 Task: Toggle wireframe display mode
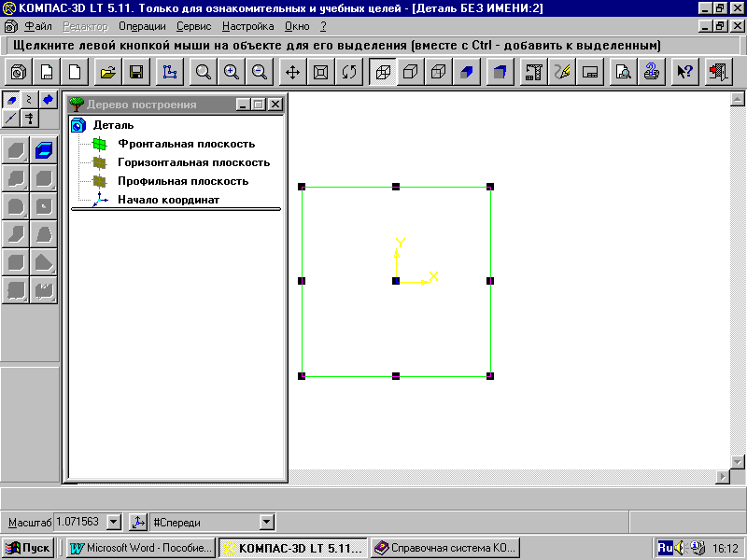tap(383, 72)
